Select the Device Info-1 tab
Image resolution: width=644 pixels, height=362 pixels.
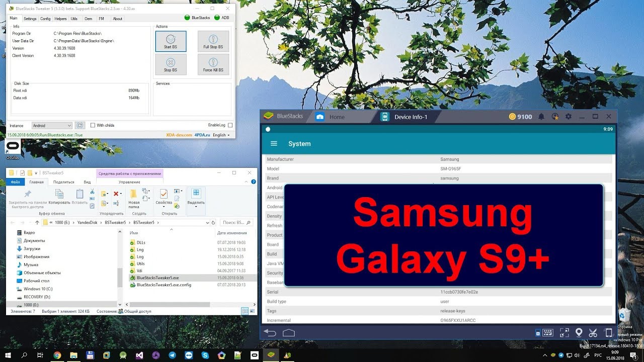[404, 117]
